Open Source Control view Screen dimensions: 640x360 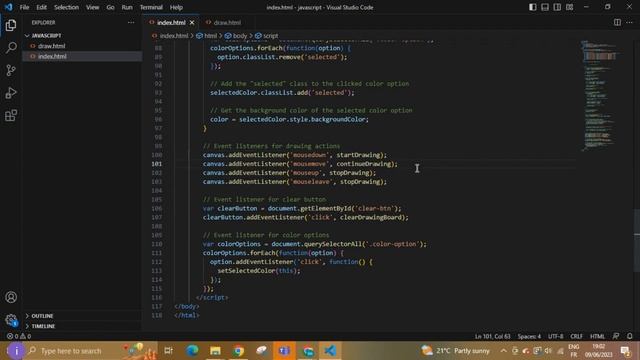click(x=11, y=70)
